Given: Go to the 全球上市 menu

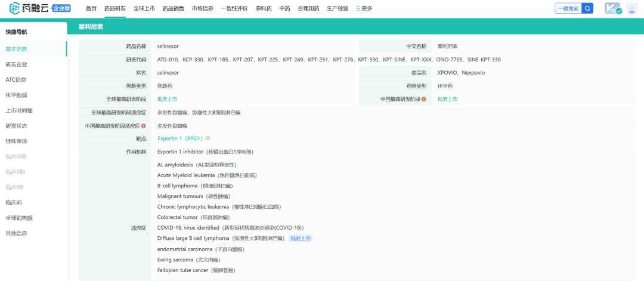Looking at the screenshot, I should point(144,8).
